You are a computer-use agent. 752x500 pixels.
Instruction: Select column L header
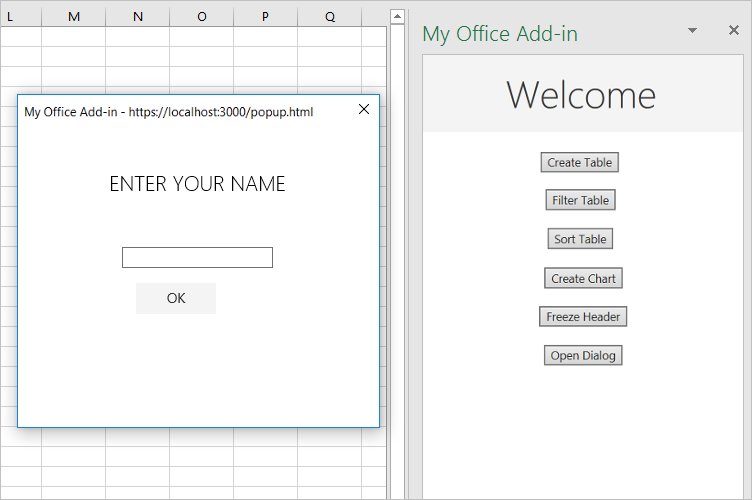(21, 17)
